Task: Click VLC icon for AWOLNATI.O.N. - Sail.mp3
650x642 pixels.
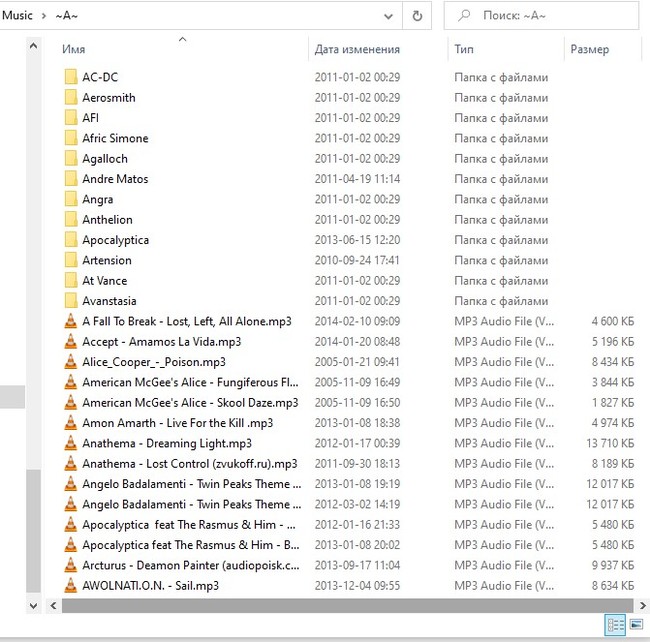Action: tap(70, 586)
